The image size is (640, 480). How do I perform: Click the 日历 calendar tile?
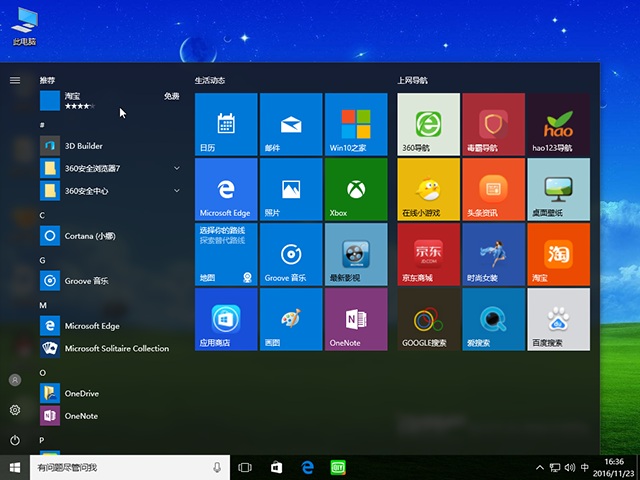(x=225, y=124)
